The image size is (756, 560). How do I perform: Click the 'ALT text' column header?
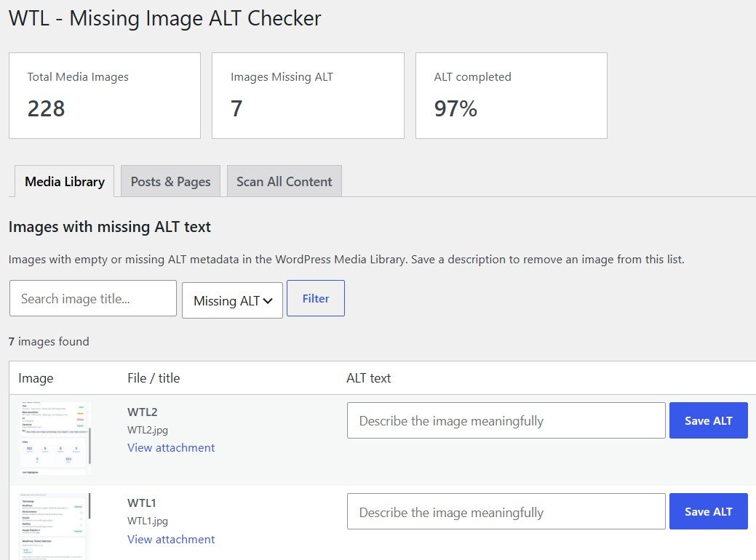368,378
